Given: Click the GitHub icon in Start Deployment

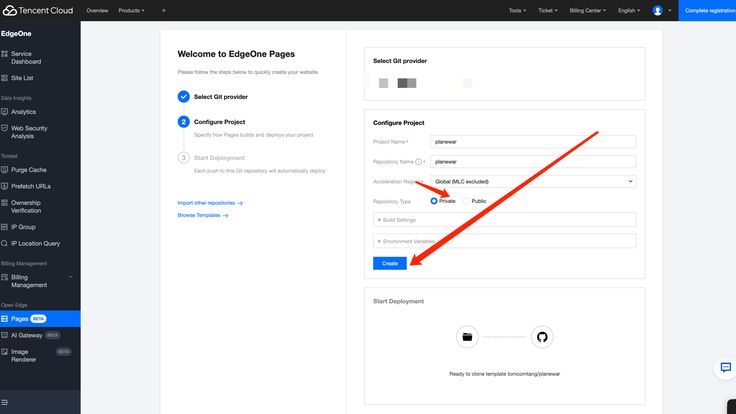Looking at the screenshot, I should click(542, 337).
